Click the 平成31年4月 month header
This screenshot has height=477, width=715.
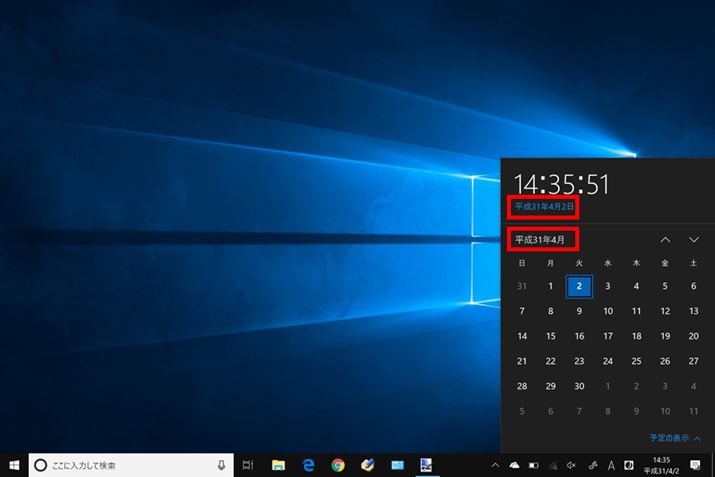(x=539, y=240)
